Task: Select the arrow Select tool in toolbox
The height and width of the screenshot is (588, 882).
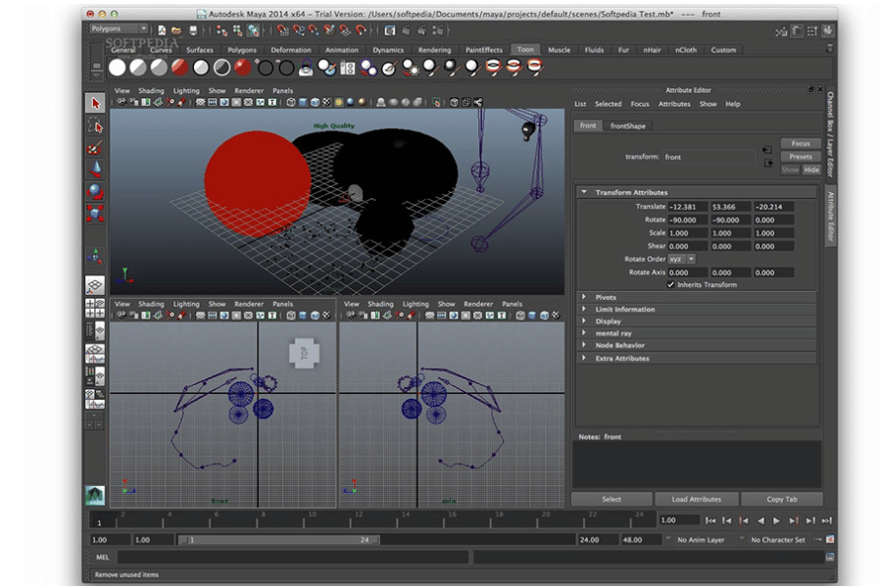Action: point(95,103)
